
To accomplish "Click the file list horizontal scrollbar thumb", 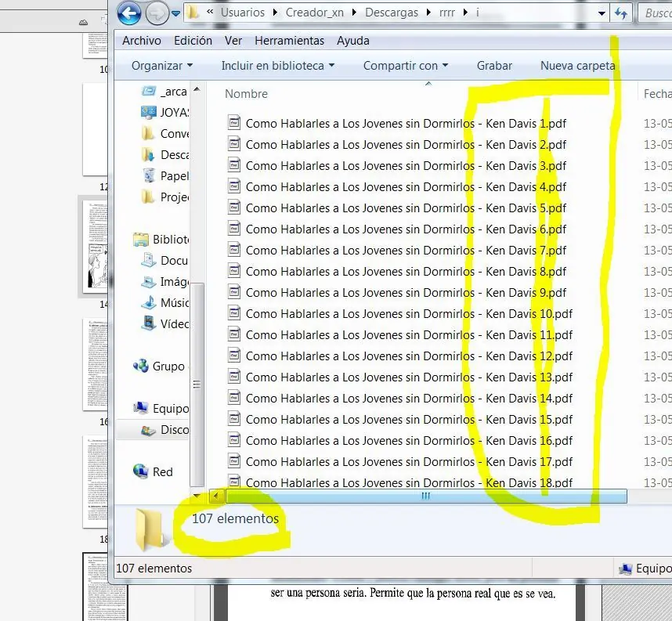I will click(426, 496).
